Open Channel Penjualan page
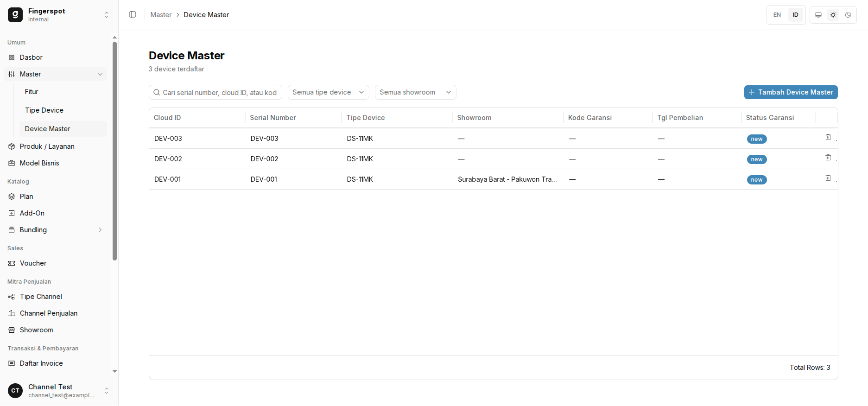The image size is (868, 406). (56, 313)
